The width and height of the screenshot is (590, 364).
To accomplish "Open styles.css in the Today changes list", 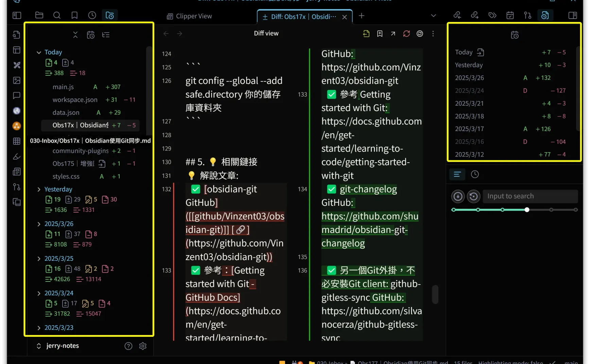I will [x=90, y=177].
